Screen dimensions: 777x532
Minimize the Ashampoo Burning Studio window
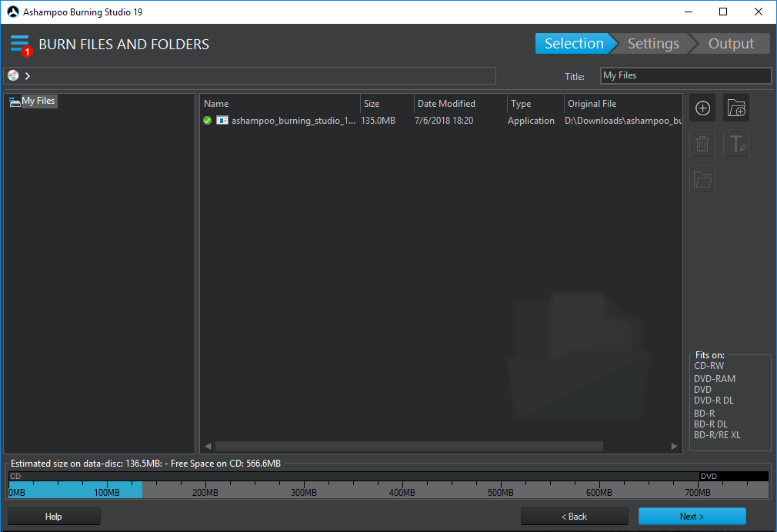click(x=689, y=12)
